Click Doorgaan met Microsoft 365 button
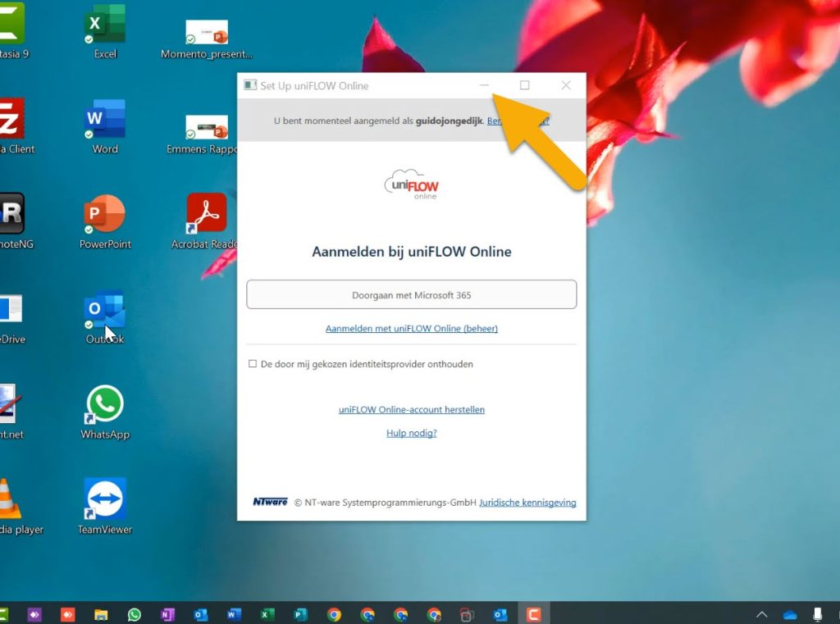The height and width of the screenshot is (624, 840). pos(412,294)
